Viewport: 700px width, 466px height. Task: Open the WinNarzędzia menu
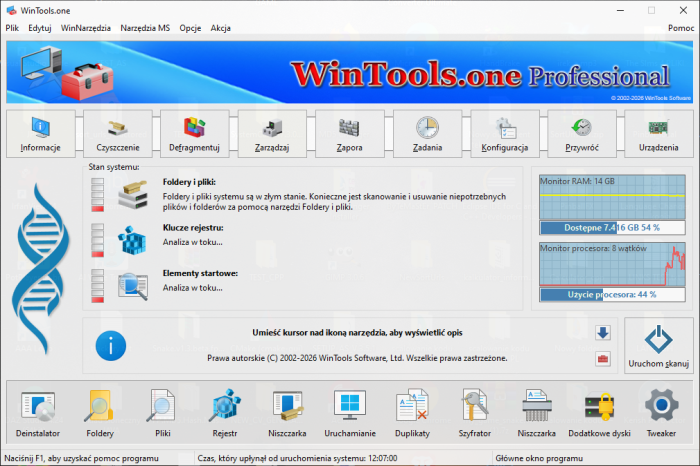86,28
